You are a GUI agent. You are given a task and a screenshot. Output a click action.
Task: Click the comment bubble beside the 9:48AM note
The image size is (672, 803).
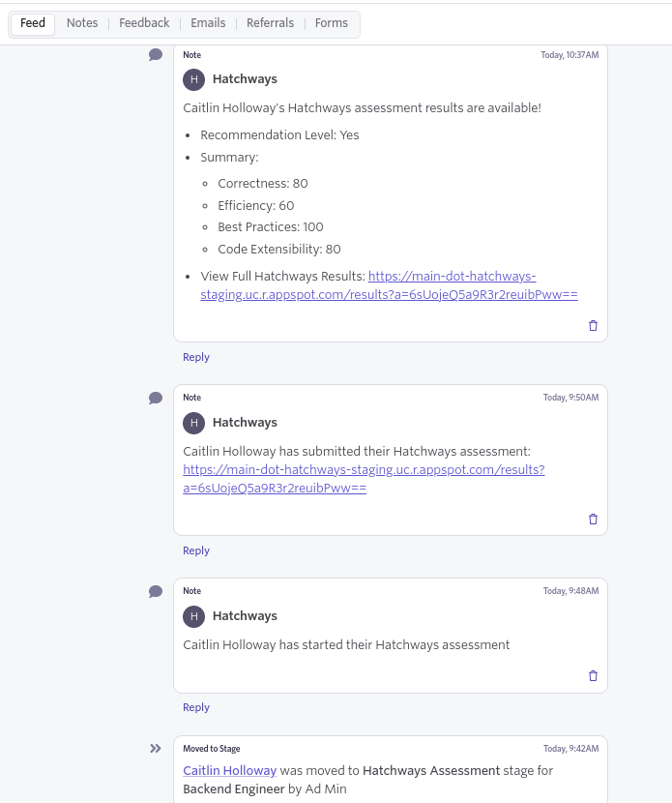click(155, 591)
